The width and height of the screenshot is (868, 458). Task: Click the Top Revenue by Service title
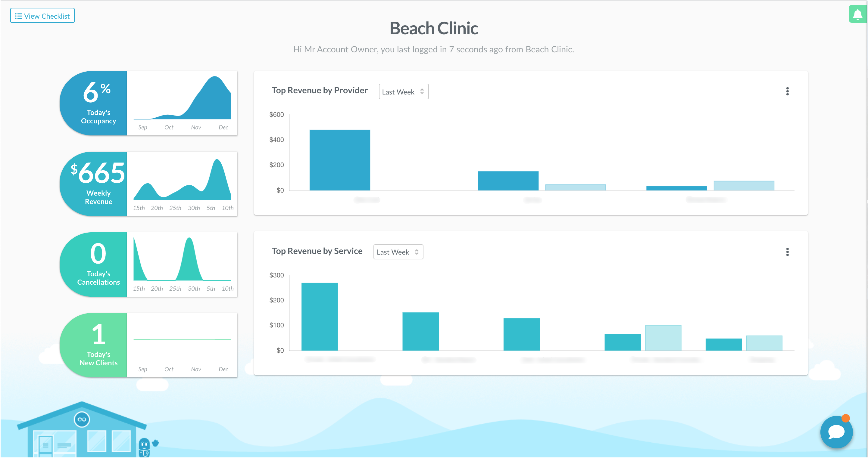click(317, 251)
